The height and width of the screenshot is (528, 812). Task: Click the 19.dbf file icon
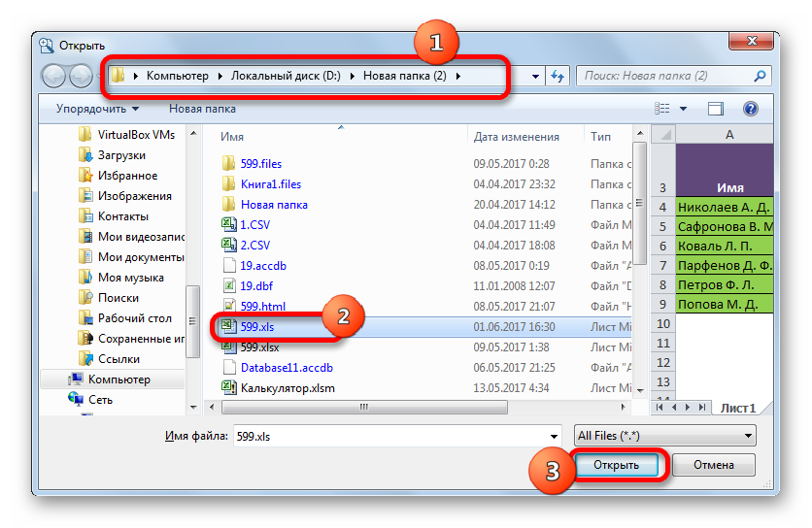coord(229,285)
